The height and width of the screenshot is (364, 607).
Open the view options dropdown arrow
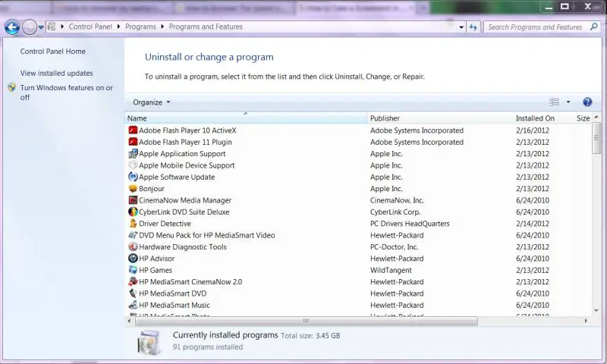[568, 102]
